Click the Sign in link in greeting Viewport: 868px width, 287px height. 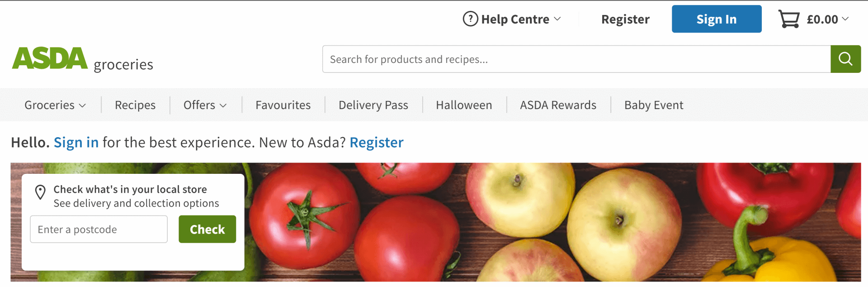76,143
